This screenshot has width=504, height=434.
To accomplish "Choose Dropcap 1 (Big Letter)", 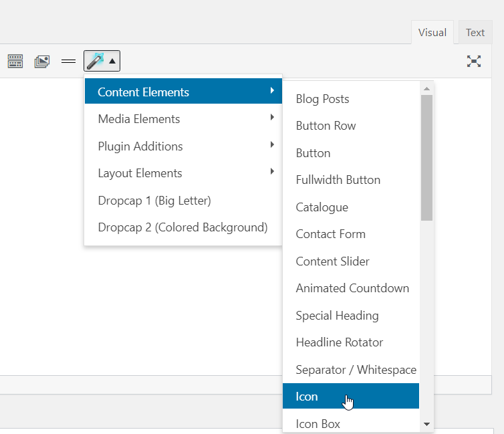I will tap(183, 201).
